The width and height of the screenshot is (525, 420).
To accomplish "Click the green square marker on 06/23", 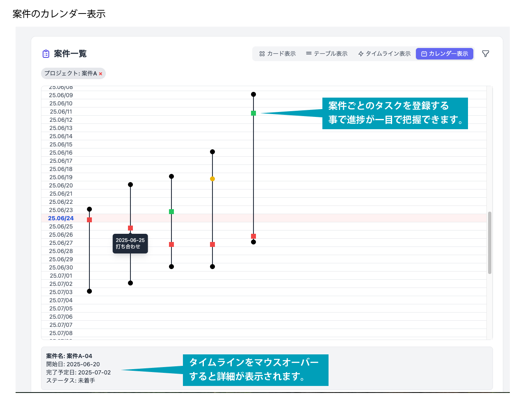I will (x=171, y=212).
